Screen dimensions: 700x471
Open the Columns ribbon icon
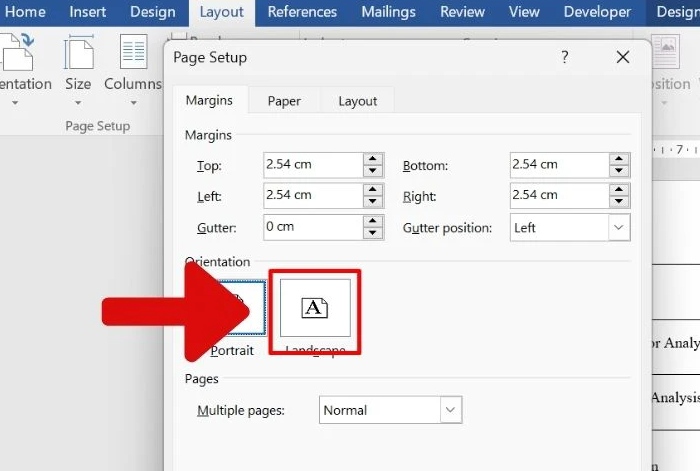(x=133, y=52)
